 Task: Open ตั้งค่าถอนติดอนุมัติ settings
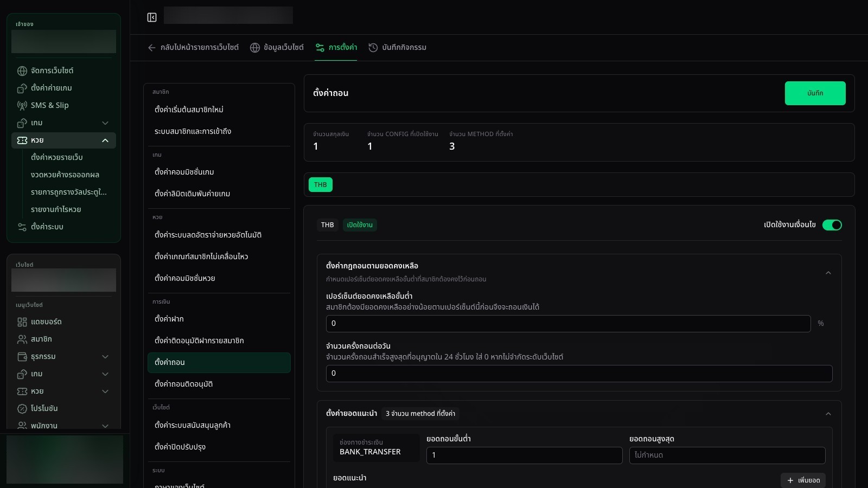coord(219,384)
